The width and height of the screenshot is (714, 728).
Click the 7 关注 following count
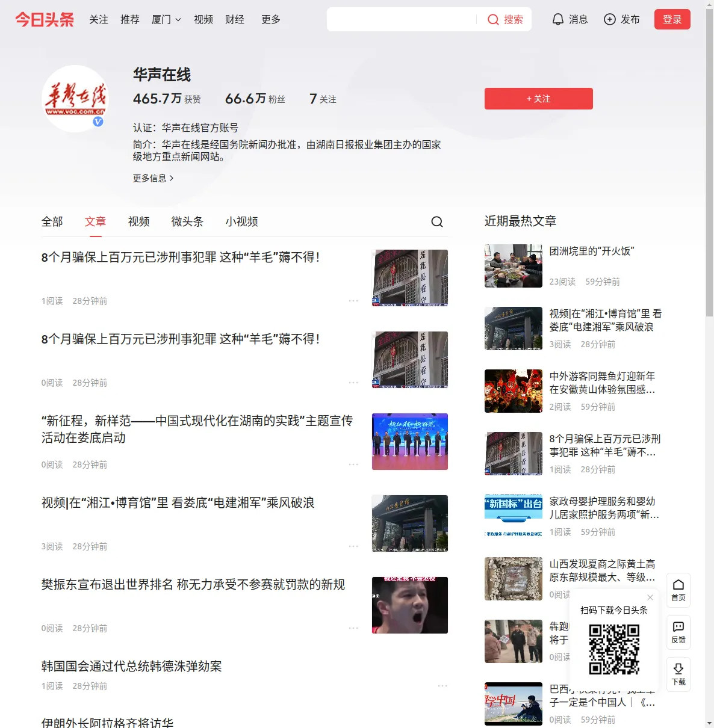coord(323,99)
